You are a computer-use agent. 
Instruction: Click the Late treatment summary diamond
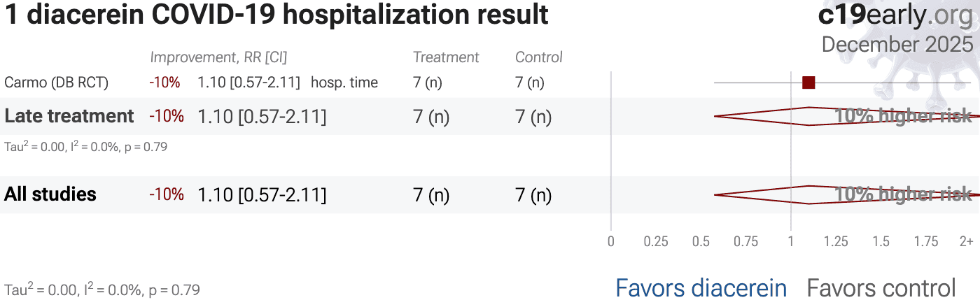pyautogui.click(x=770, y=116)
